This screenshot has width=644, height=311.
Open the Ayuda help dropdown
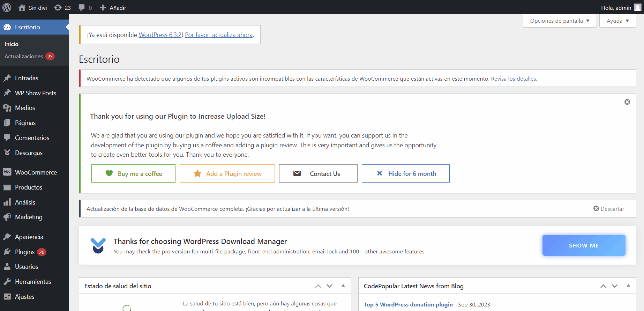coord(617,21)
